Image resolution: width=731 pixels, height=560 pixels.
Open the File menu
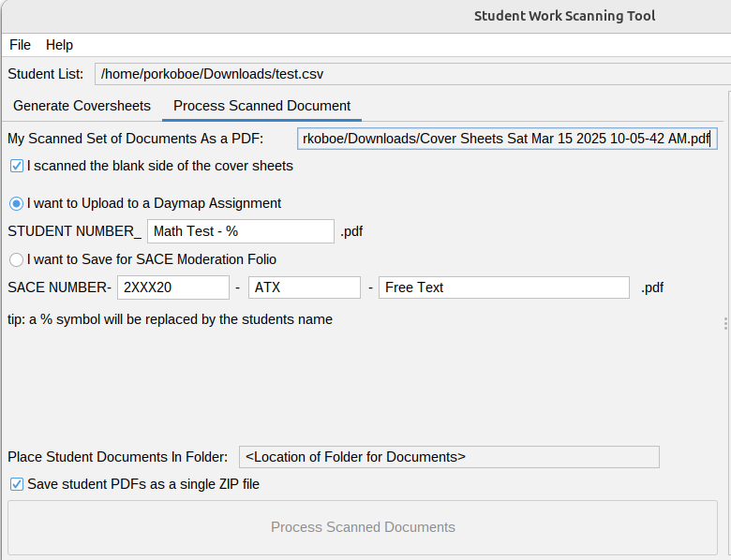pyautogui.click(x=20, y=45)
